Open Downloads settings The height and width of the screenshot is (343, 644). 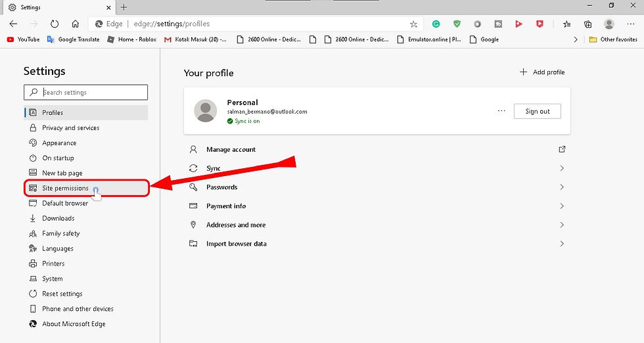point(86,218)
